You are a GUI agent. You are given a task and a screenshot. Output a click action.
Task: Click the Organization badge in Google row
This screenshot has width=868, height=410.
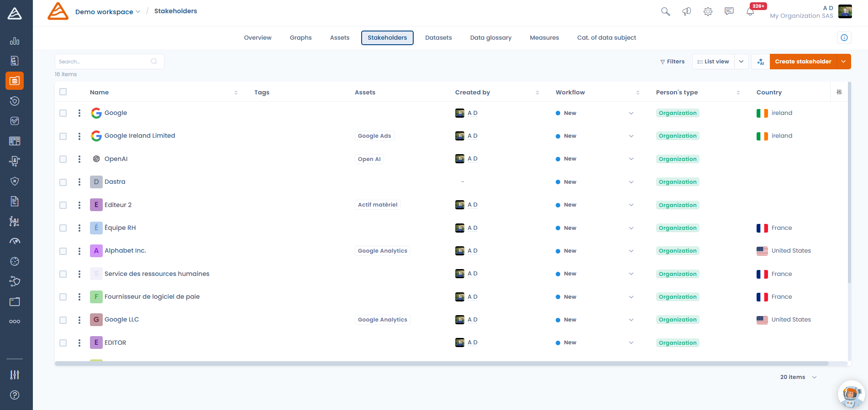click(678, 113)
